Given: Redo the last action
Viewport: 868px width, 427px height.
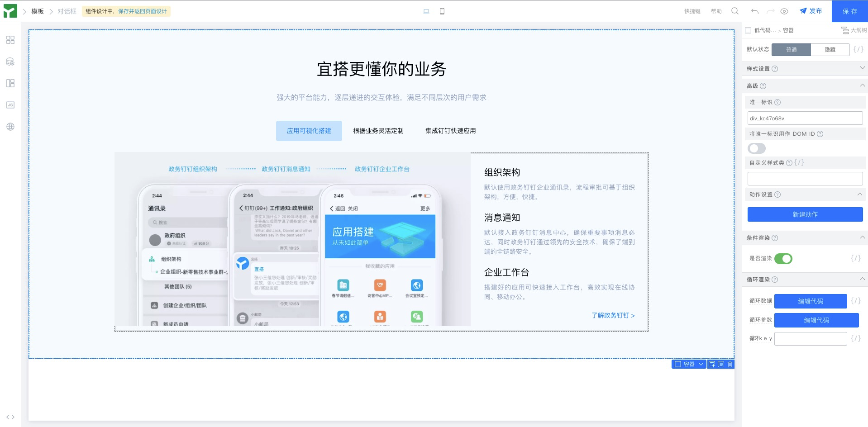Looking at the screenshot, I should pyautogui.click(x=770, y=11).
